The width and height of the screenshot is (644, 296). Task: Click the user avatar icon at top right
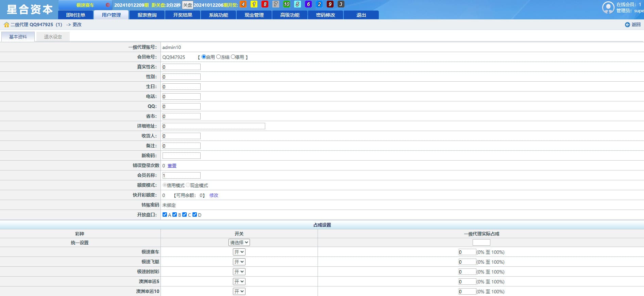tap(608, 7)
